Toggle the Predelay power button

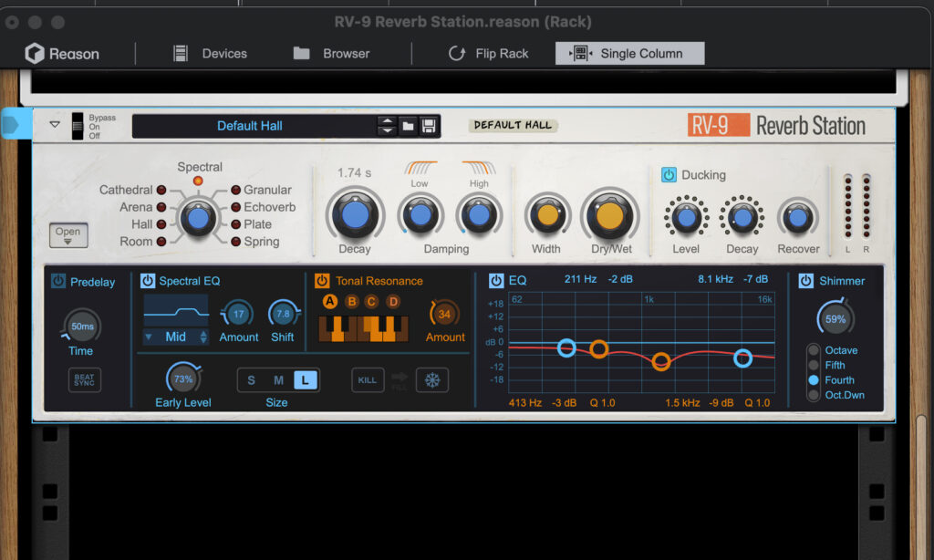pos(58,281)
